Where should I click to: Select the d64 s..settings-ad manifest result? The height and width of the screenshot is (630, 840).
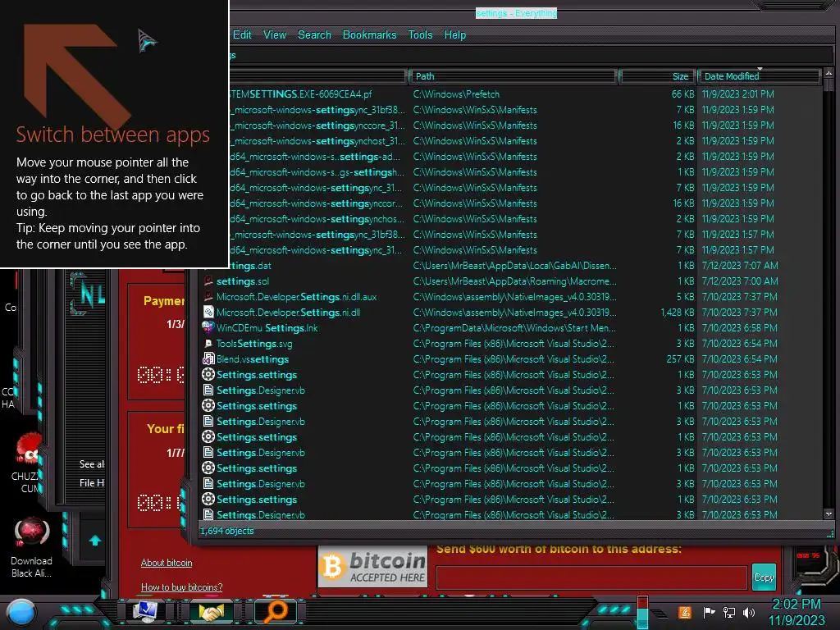click(315, 157)
